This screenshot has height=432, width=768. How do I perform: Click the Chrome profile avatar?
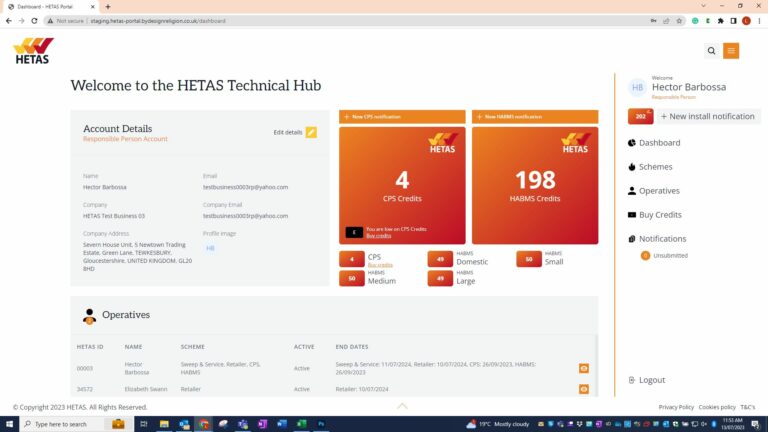746,21
